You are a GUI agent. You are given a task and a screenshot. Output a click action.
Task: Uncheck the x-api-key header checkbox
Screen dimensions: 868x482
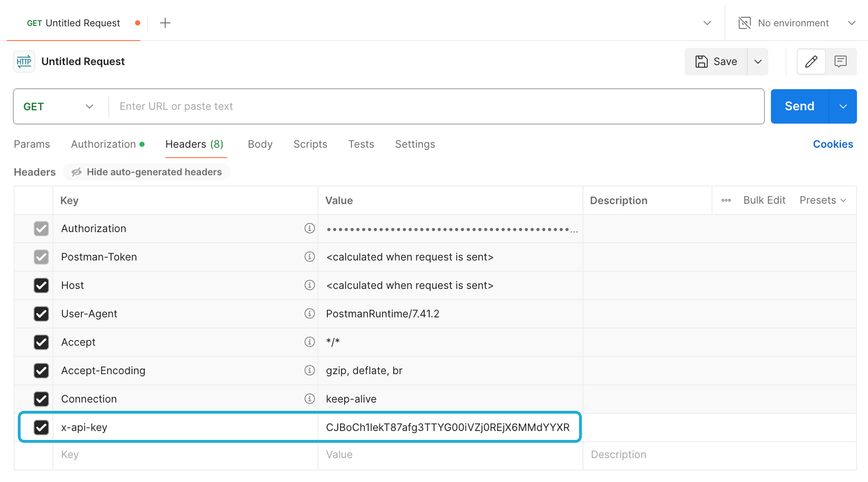(41, 427)
